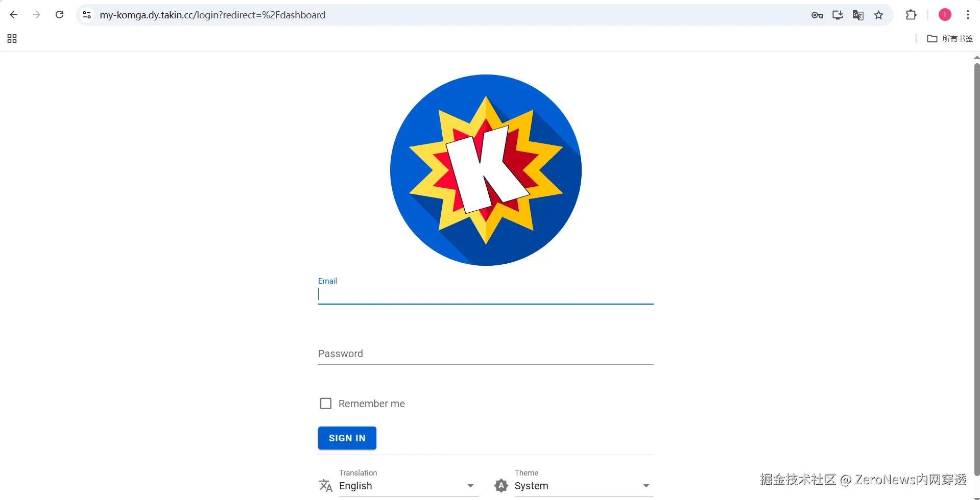Image resolution: width=980 pixels, height=500 pixels.
Task: Click the Remember me label text
Action: coord(372,404)
